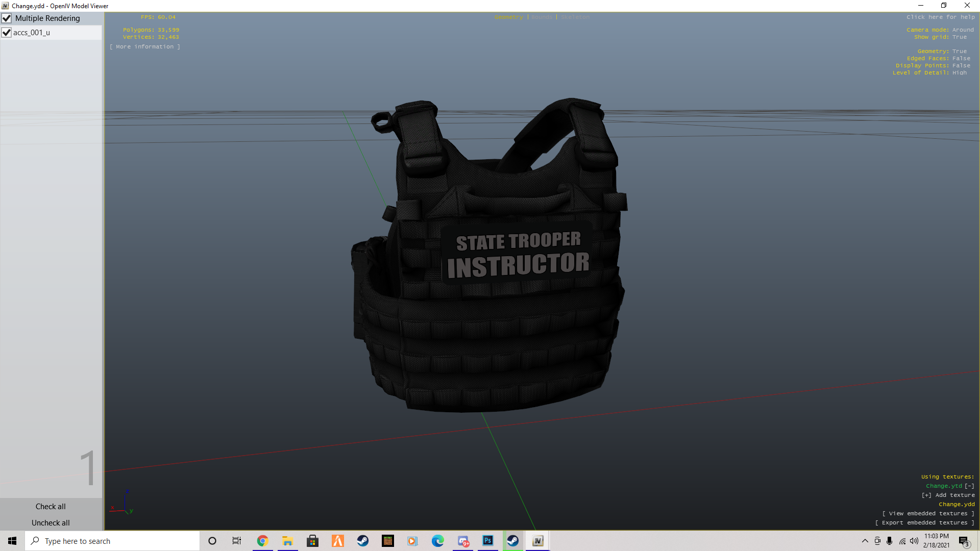Viewport: 980px width, 551px height.
Task: Open File Explorer from the taskbar
Action: coord(287,541)
